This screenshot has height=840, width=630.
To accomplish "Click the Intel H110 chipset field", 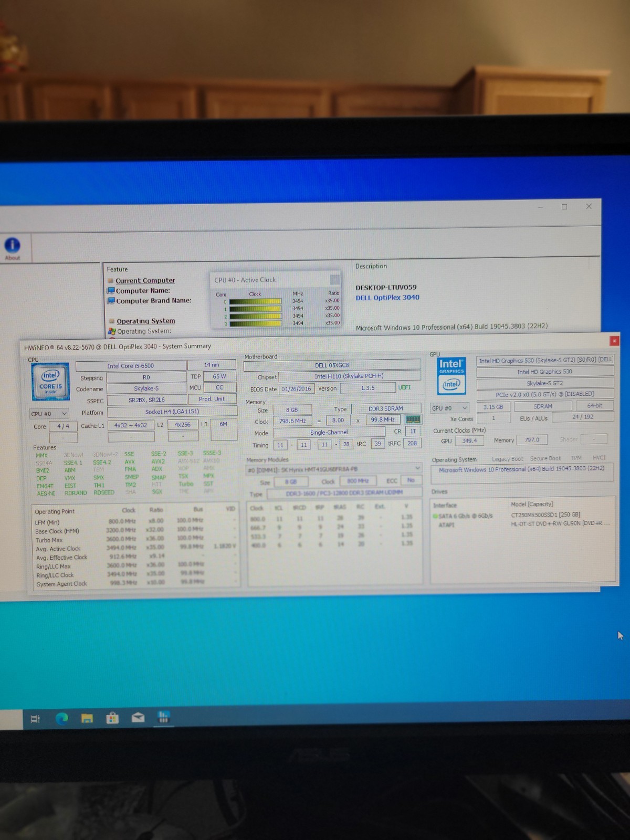I will pos(349,376).
